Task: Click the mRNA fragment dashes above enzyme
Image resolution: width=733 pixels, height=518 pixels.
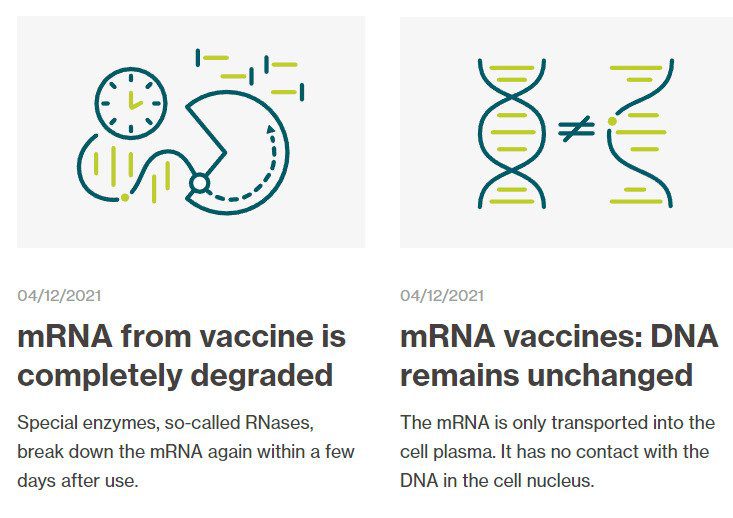Action: 250,75
